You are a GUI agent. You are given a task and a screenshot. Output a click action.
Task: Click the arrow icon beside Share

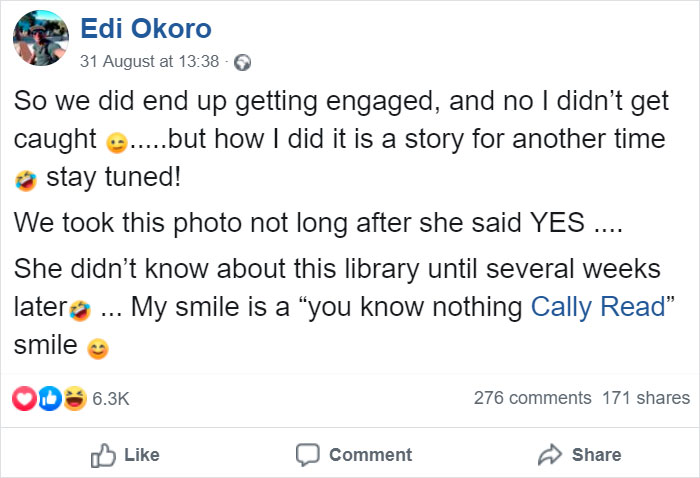550,455
